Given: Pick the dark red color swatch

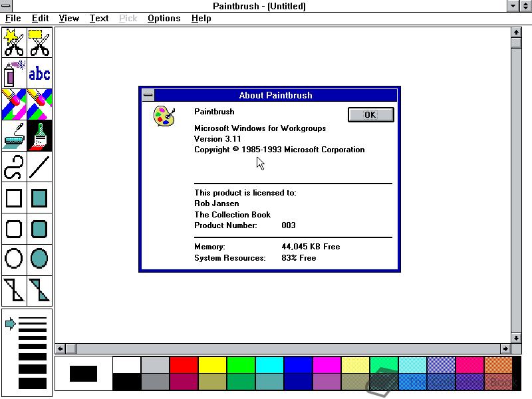Looking at the screenshot, I should [184, 382].
